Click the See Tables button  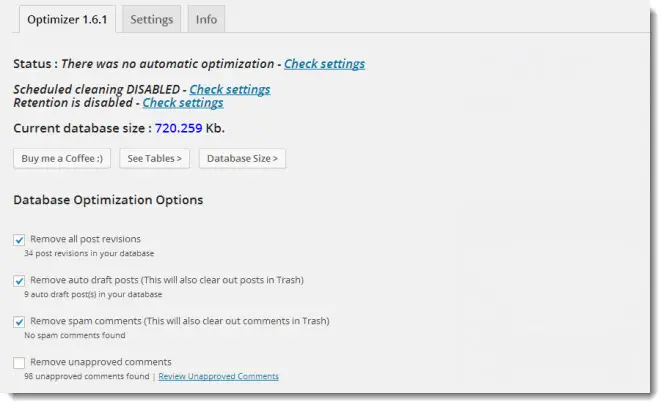click(x=154, y=158)
